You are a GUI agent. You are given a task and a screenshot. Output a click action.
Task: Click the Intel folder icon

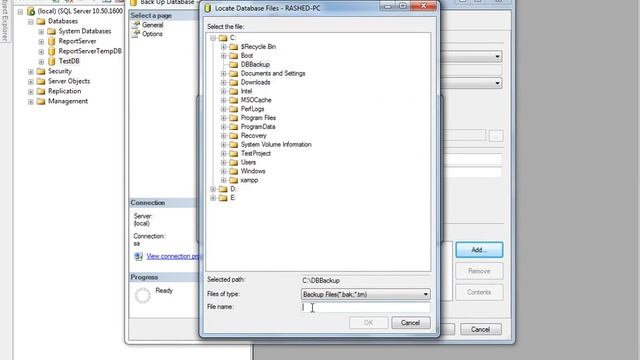coord(233,91)
